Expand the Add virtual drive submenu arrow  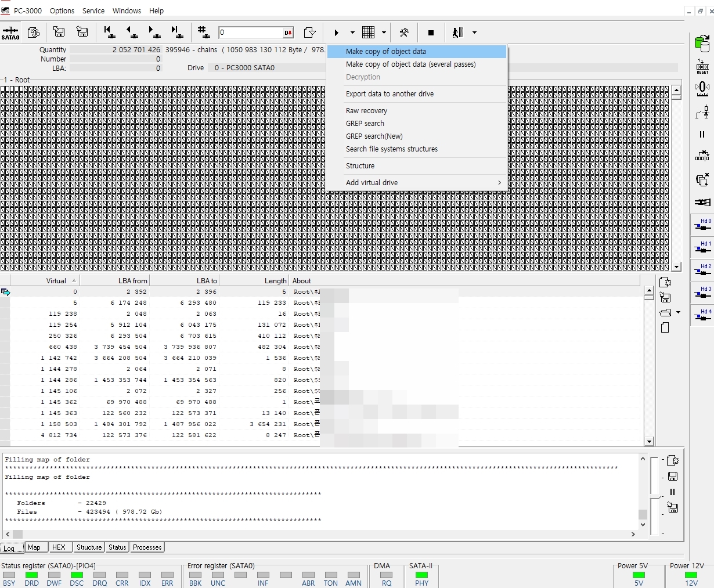pyautogui.click(x=499, y=183)
